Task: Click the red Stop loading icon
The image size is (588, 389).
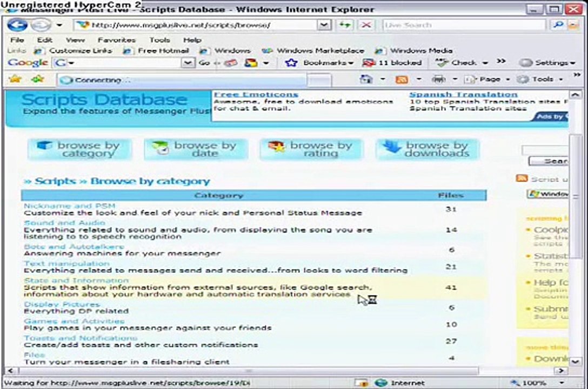Action: click(x=366, y=25)
